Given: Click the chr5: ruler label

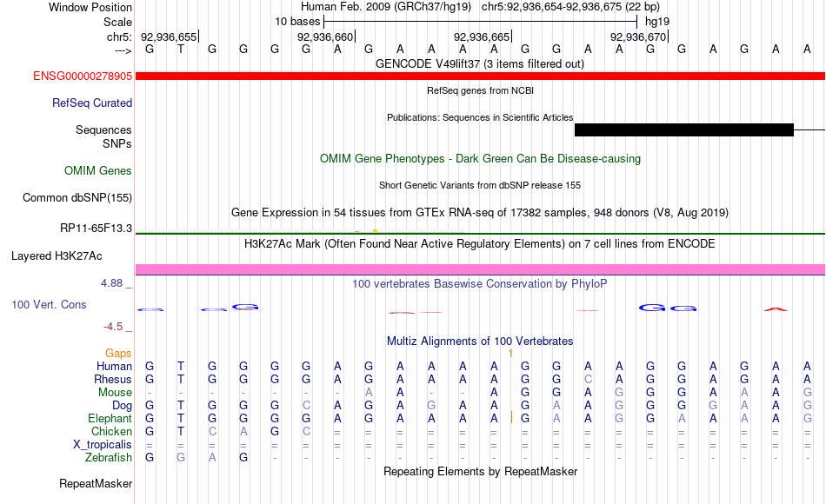Looking at the screenshot, I should [x=119, y=36].
